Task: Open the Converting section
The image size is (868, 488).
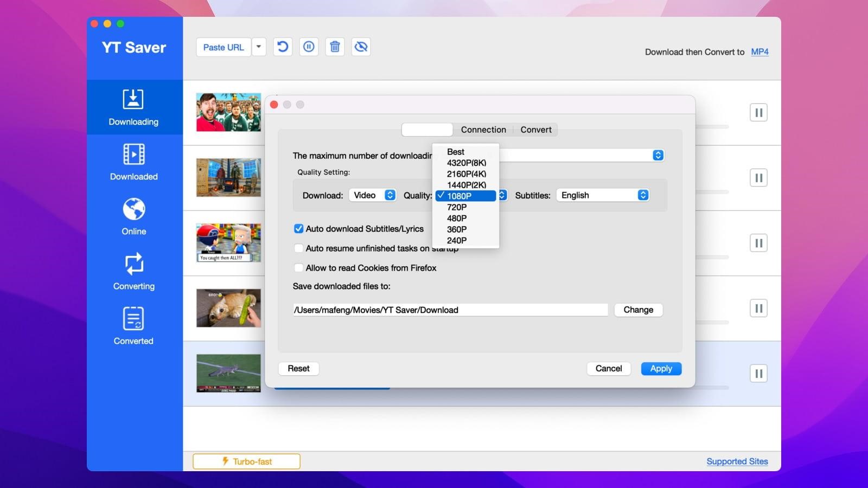Action: (x=133, y=272)
